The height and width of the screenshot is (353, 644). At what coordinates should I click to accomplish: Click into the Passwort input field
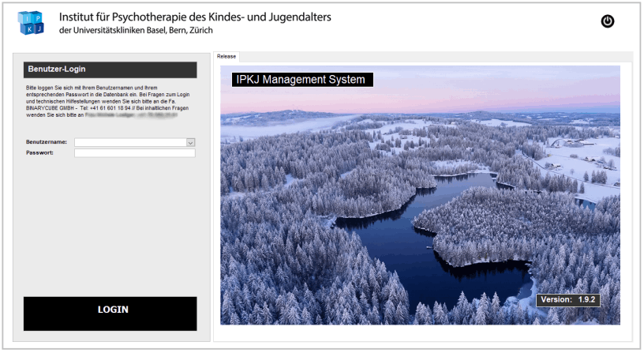coord(135,153)
